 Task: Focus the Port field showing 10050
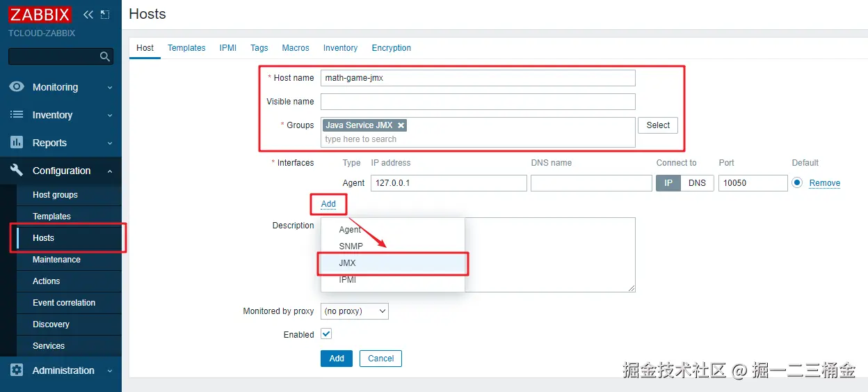click(753, 183)
